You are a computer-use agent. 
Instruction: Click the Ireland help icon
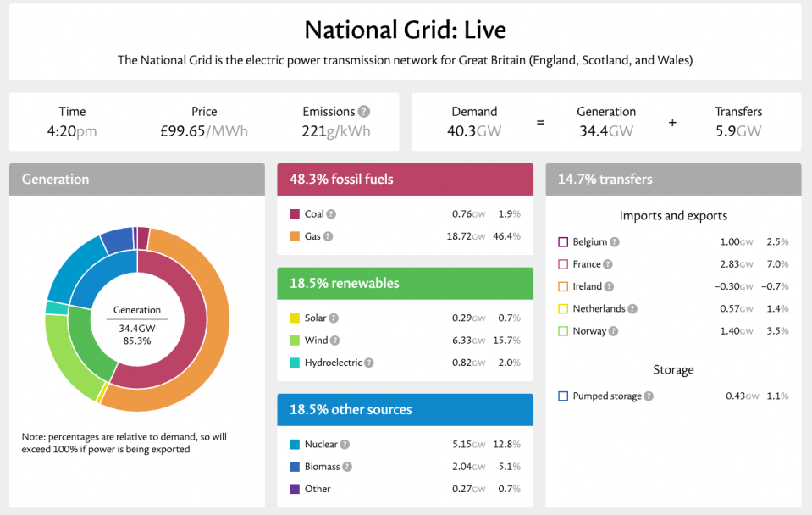click(609, 286)
